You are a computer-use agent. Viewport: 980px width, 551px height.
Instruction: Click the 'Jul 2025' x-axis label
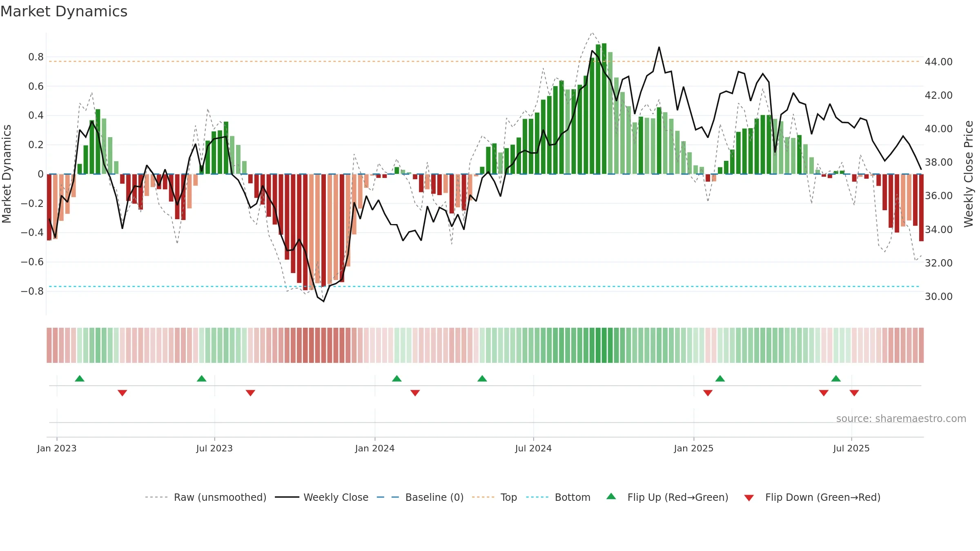[x=851, y=448]
